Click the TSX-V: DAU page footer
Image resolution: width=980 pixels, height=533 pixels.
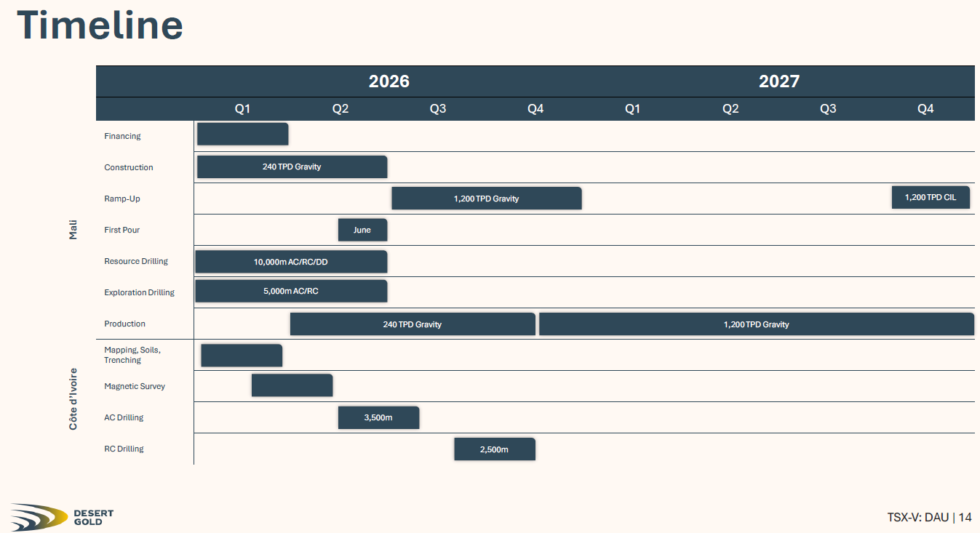pyautogui.click(x=929, y=518)
